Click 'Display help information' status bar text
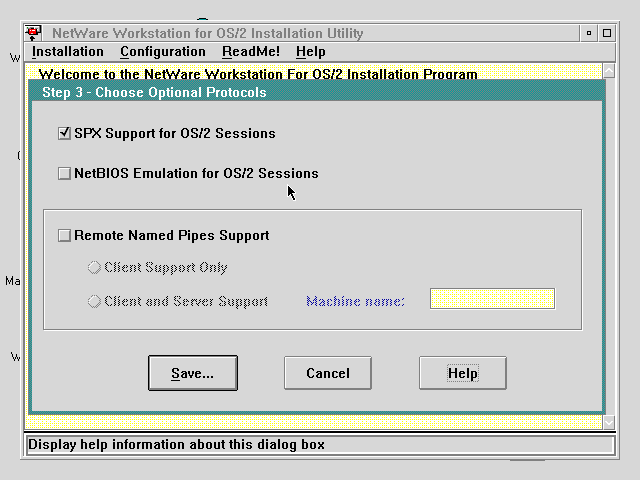Image resolution: width=640 pixels, height=480 pixels. (x=176, y=444)
